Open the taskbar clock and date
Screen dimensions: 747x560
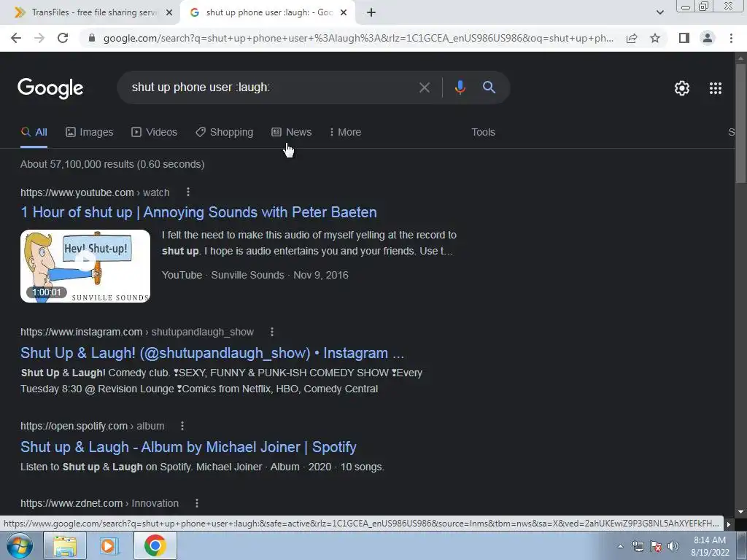pyautogui.click(x=710, y=546)
